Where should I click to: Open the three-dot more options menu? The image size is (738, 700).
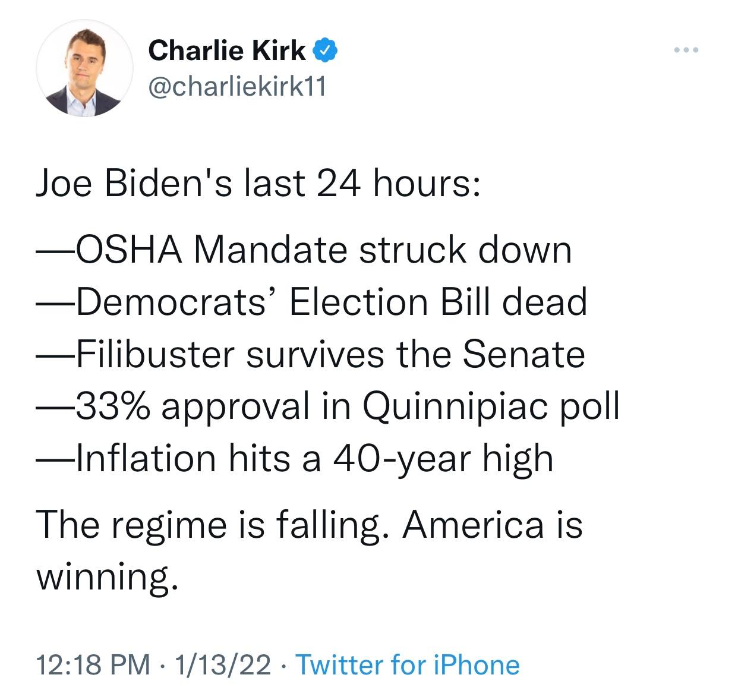click(x=687, y=51)
